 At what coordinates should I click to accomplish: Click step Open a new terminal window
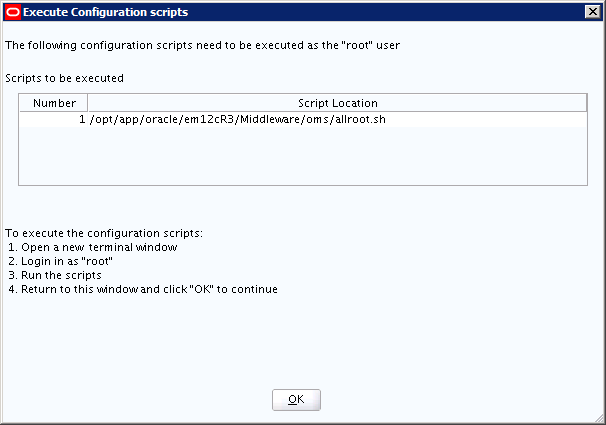[93, 247]
